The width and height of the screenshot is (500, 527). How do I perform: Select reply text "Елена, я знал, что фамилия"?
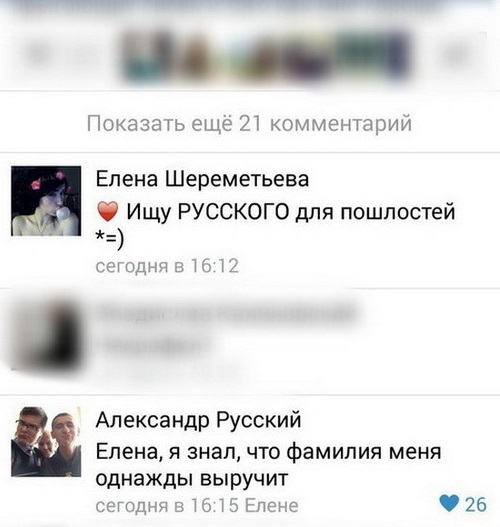tap(239, 451)
